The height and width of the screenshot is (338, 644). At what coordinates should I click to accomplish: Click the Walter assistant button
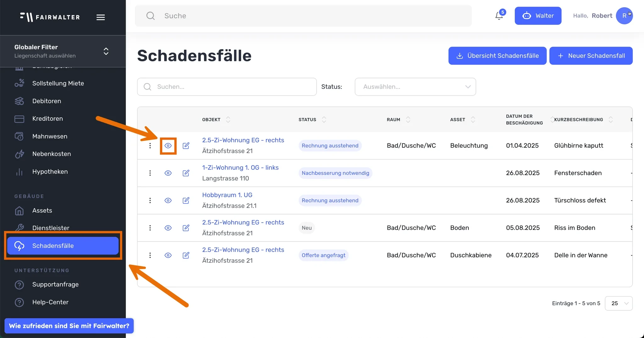click(x=538, y=16)
